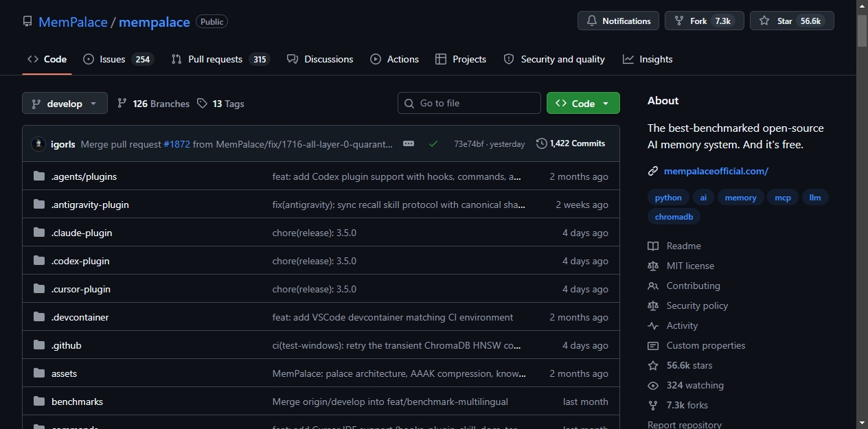Open the assets folder
This screenshot has height=429, width=868.
pyautogui.click(x=64, y=373)
